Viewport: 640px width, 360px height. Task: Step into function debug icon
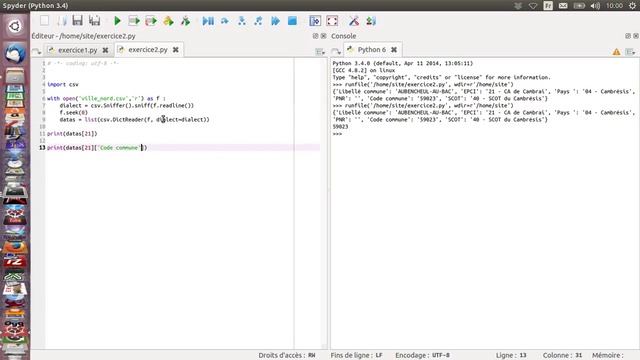242,21
